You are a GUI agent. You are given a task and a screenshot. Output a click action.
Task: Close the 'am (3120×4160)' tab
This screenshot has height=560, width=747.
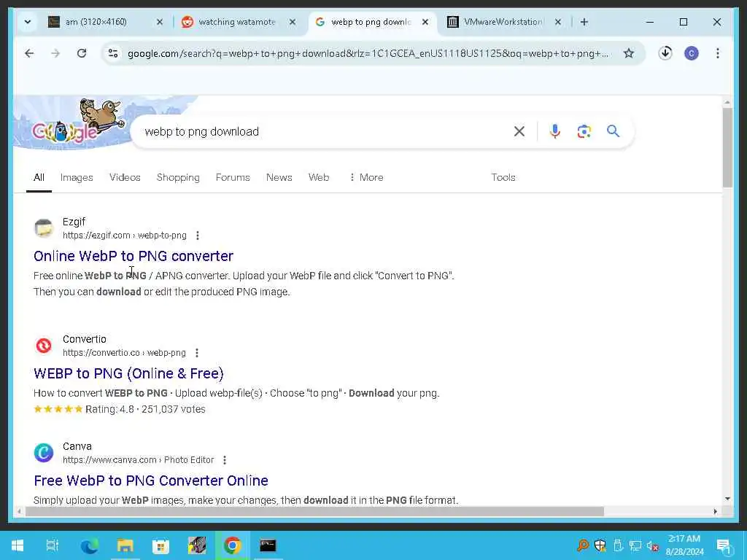pyautogui.click(x=160, y=22)
